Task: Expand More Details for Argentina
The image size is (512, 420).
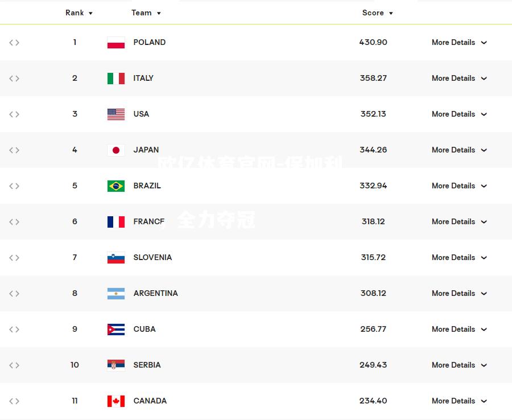Action: pyautogui.click(x=460, y=293)
